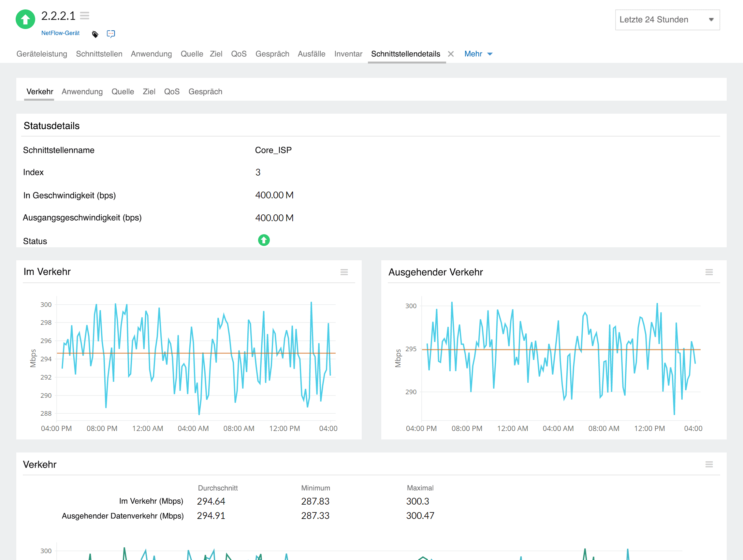Click the Geräteleistung navigation item
This screenshot has height=560, width=743.
click(42, 54)
